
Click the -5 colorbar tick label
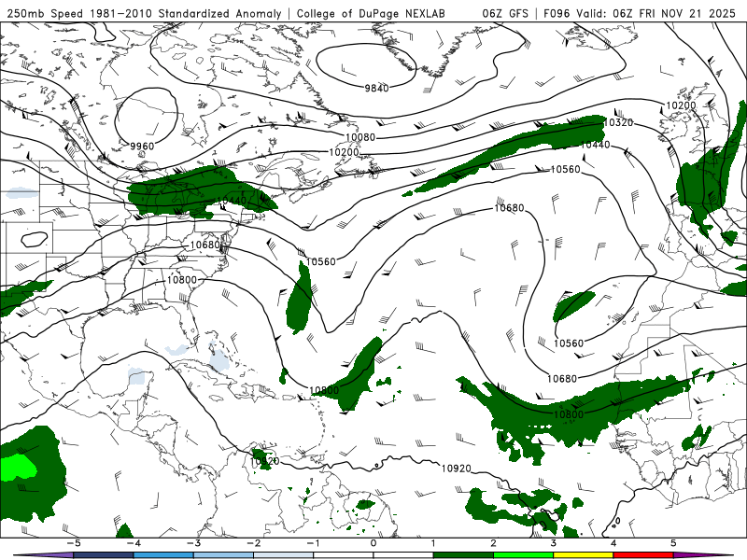[74, 543]
